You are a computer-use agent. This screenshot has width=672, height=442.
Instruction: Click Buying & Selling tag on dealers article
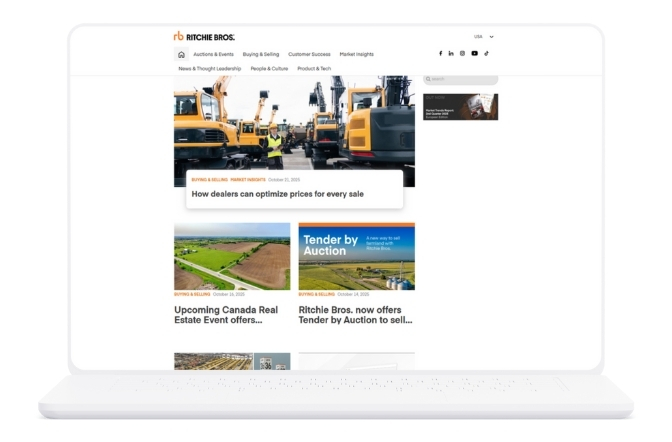coord(210,180)
